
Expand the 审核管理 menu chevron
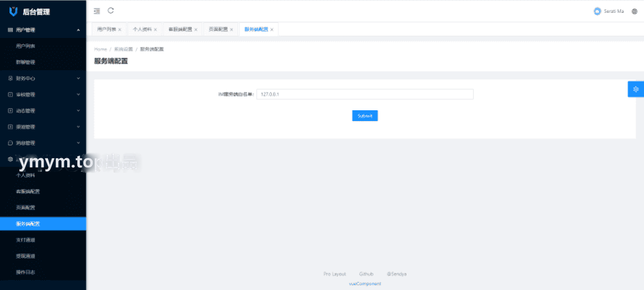coord(78,95)
